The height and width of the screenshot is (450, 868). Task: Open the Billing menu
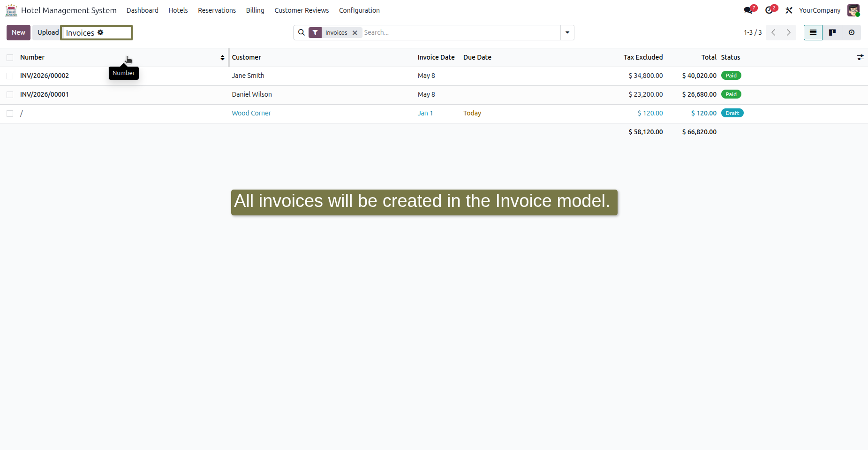point(255,10)
